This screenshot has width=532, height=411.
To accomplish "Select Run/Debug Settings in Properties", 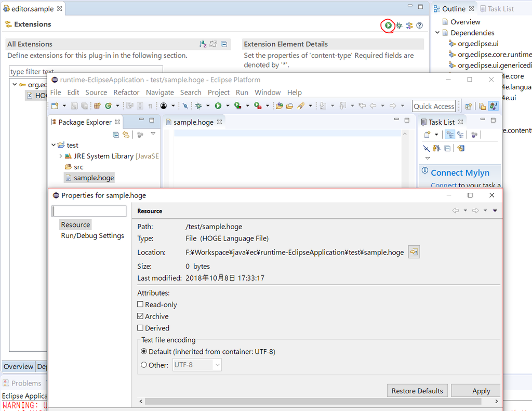I will click(92, 235).
